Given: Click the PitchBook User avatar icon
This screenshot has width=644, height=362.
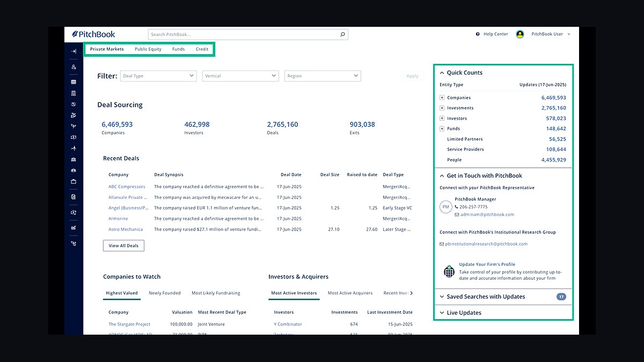Looking at the screenshot, I should coord(519,34).
